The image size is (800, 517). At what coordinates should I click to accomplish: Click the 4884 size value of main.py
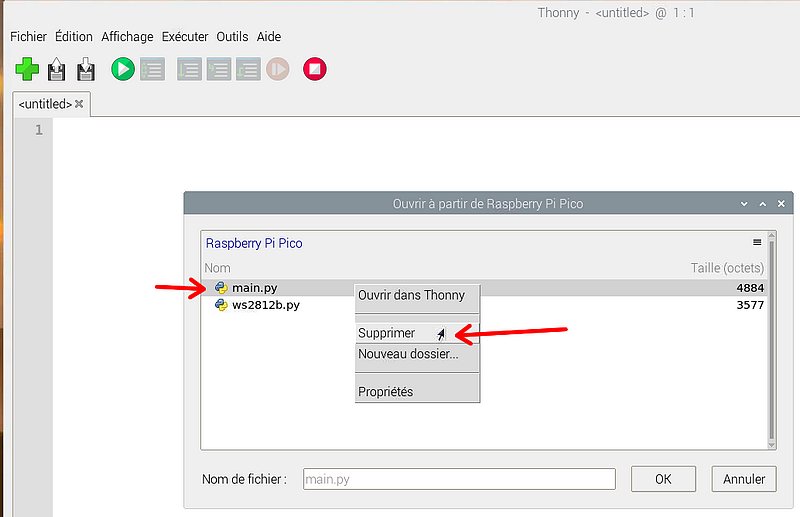750,288
